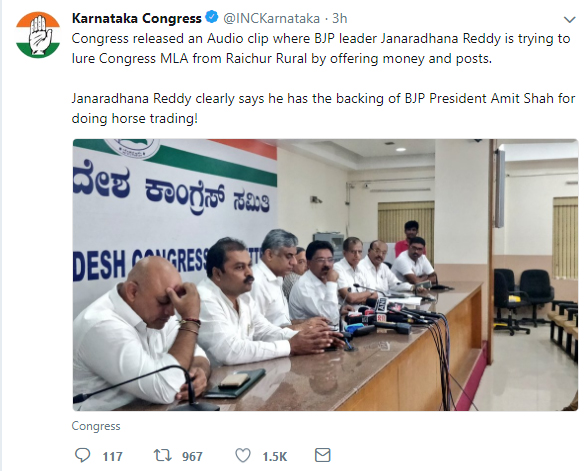Expand the tweet options chevron dropdown
Screen dimensions: 587x471
click(x=569, y=19)
